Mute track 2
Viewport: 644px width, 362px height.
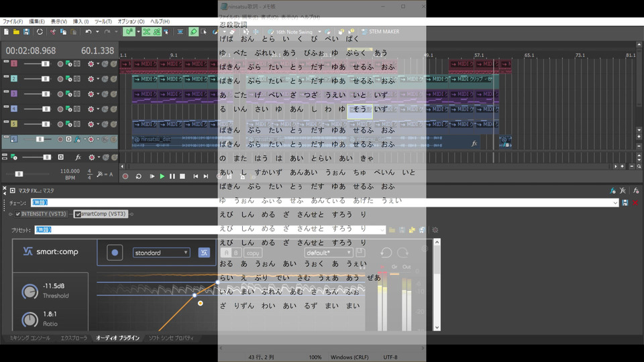point(105,79)
